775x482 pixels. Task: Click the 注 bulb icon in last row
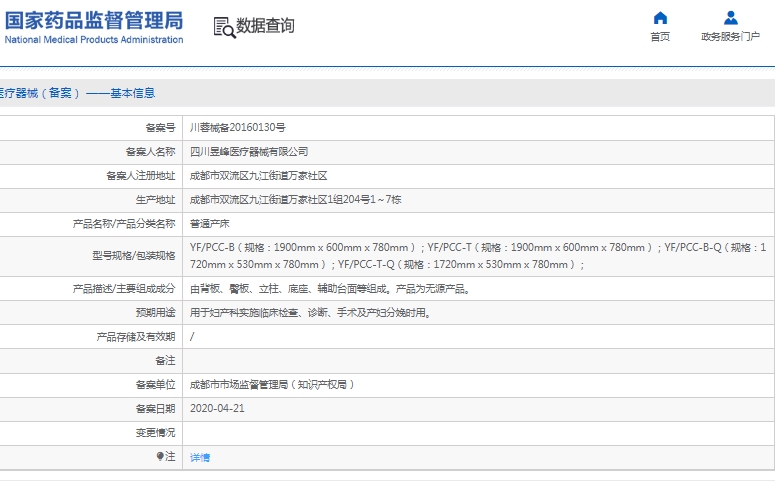(160, 456)
